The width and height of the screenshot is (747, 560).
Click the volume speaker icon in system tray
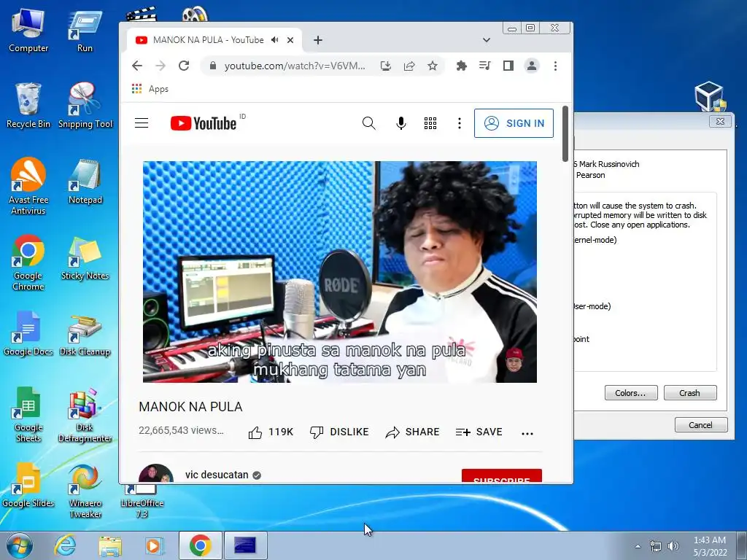673,546
